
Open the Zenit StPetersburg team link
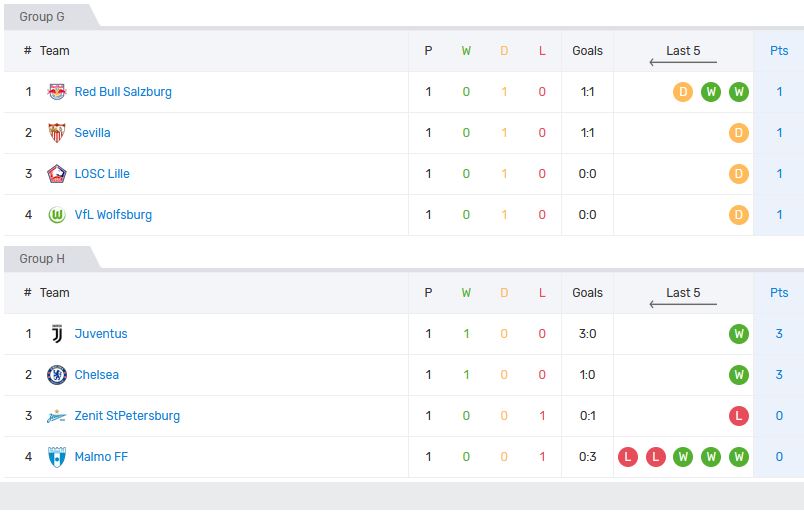coord(127,416)
